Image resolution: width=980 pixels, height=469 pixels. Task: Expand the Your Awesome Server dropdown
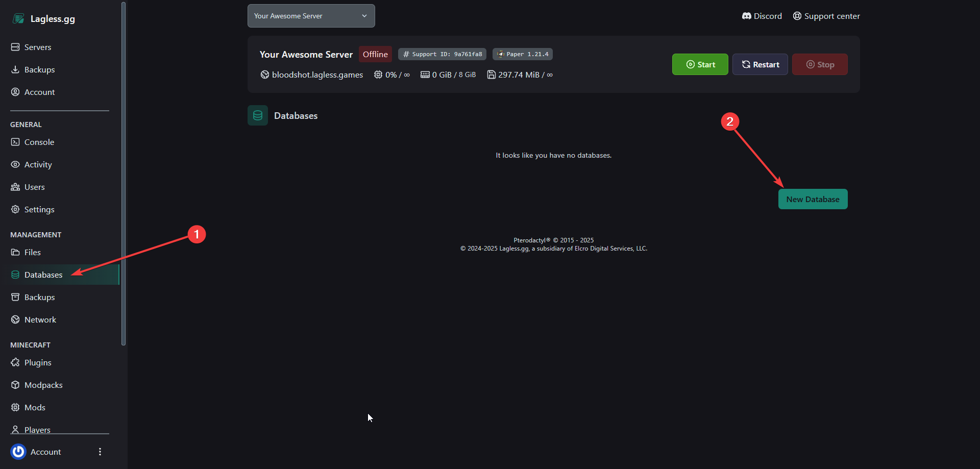[x=311, y=16]
